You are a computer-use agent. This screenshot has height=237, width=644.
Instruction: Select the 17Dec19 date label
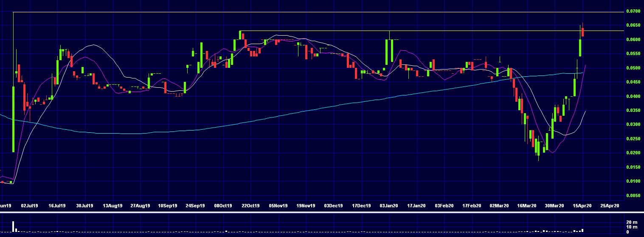361,206
